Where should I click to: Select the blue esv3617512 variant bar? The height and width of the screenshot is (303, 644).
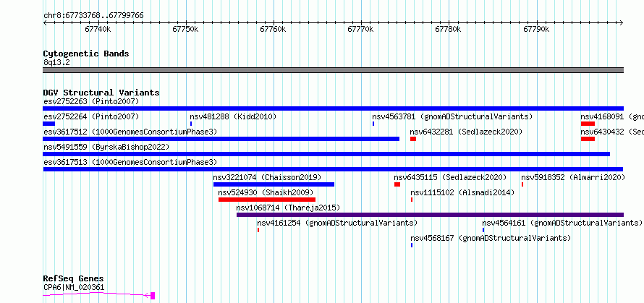221,139
